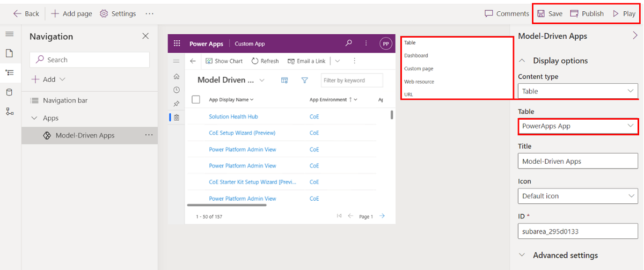Open the CoE Setup Wizard (Preview) record

click(x=243, y=133)
